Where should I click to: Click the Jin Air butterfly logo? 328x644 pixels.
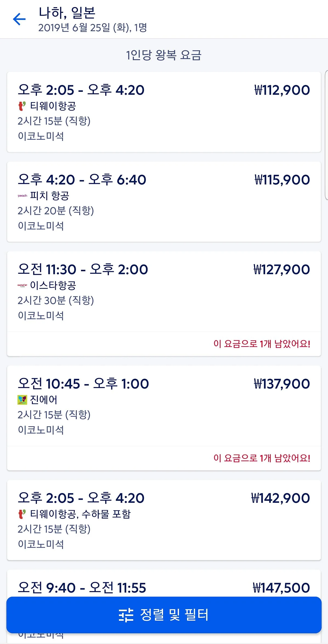(22, 400)
